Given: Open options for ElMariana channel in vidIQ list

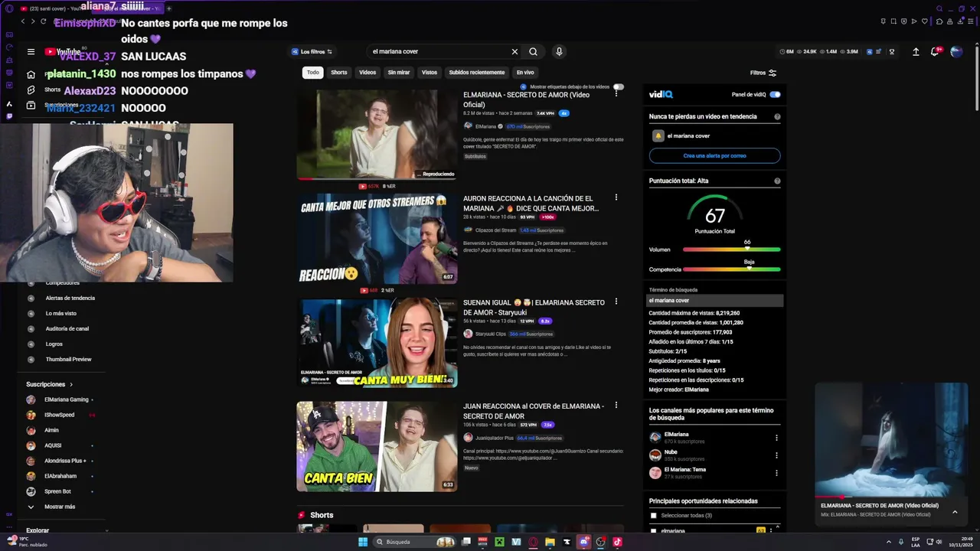Looking at the screenshot, I should (x=776, y=438).
